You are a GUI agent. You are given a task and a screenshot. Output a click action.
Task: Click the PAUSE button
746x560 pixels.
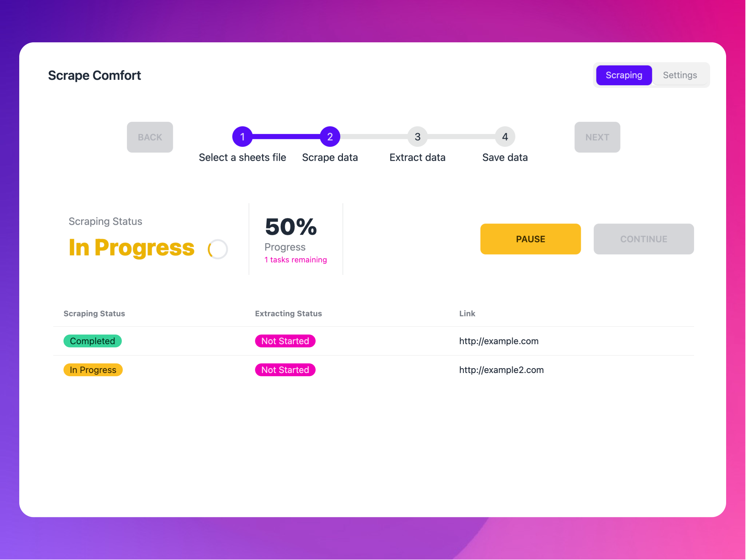(x=530, y=238)
